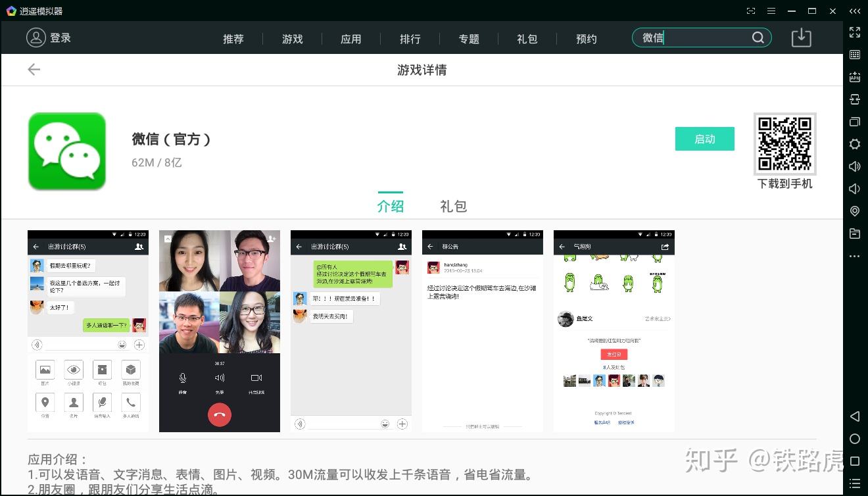Open the third screenshot with green chat bubble
Screen dimensions: 868x496
[x=351, y=331]
